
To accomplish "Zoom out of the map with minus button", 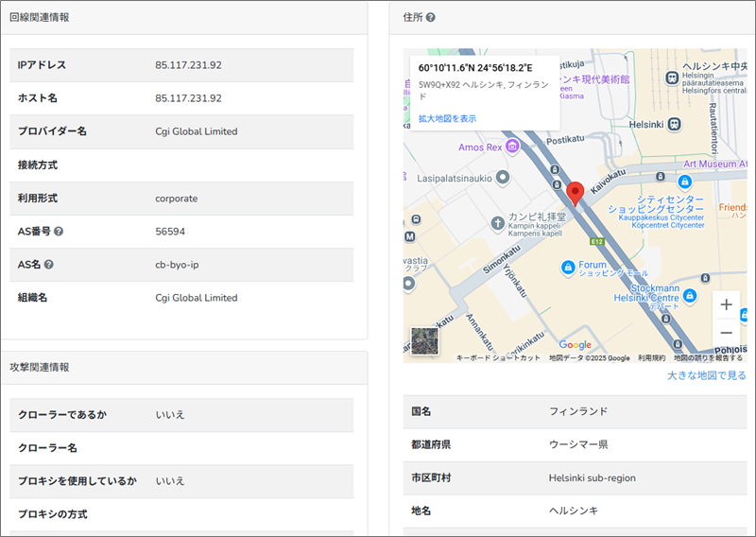I will [x=726, y=333].
